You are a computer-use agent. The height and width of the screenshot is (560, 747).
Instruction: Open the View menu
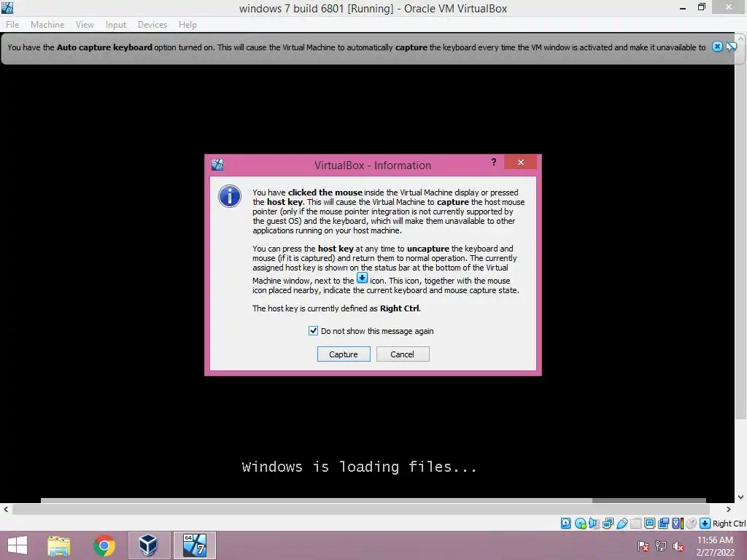[x=85, y=25]
